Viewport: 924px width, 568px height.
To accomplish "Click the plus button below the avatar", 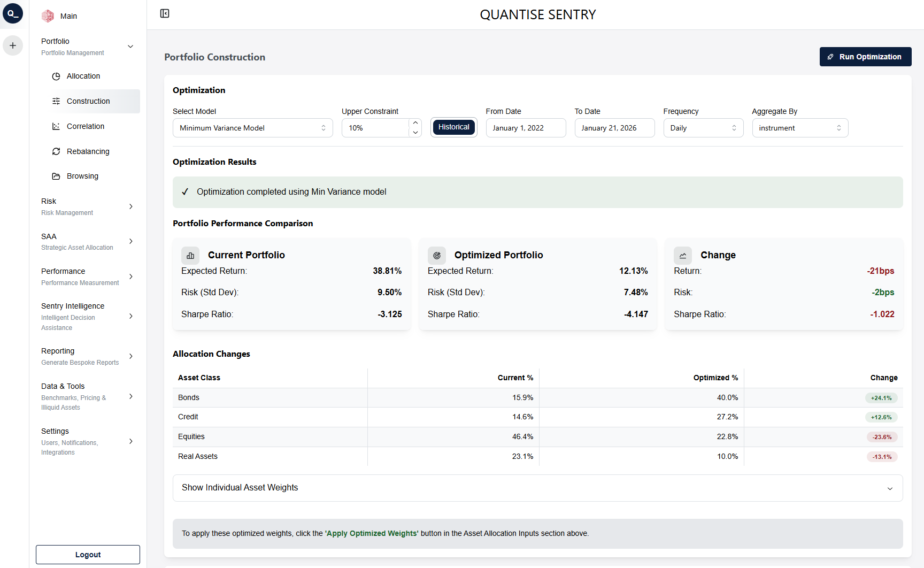I will (x=13, y=45).
